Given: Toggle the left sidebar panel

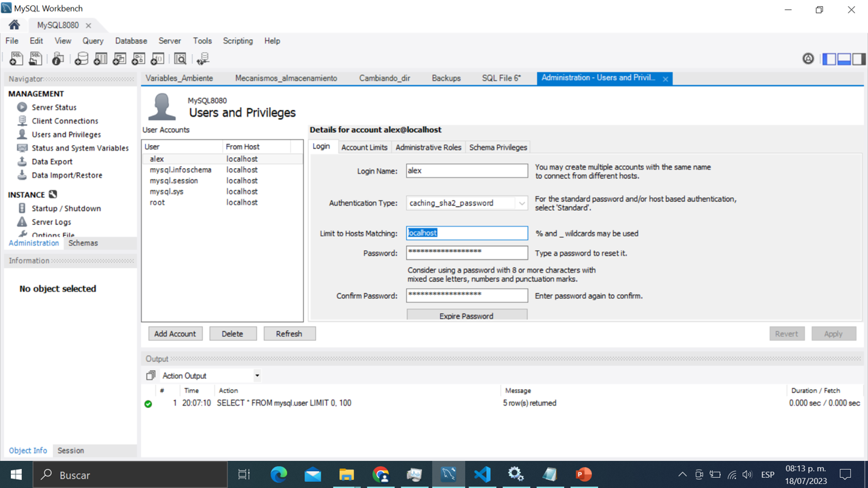Looking at the screenshot, I should [x=829, y=59].
